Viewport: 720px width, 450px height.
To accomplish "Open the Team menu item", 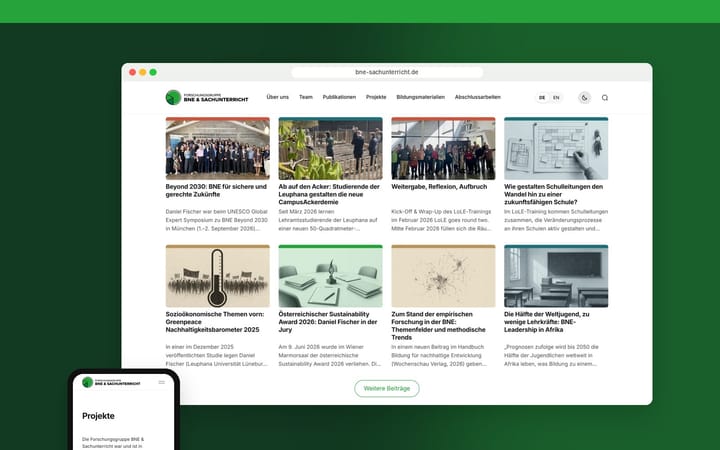I will 306,97.
